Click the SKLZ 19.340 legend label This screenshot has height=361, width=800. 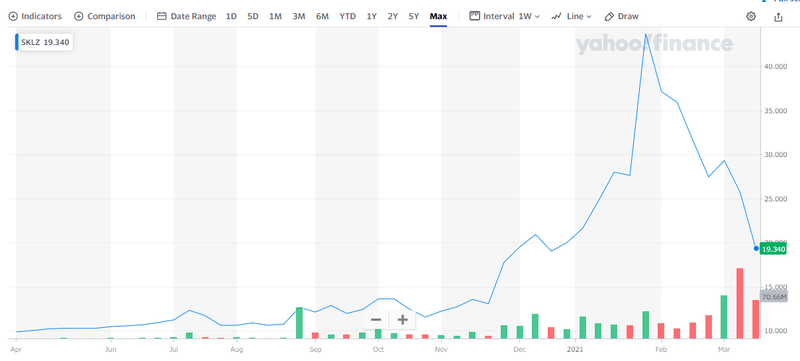tap(44, 42)
